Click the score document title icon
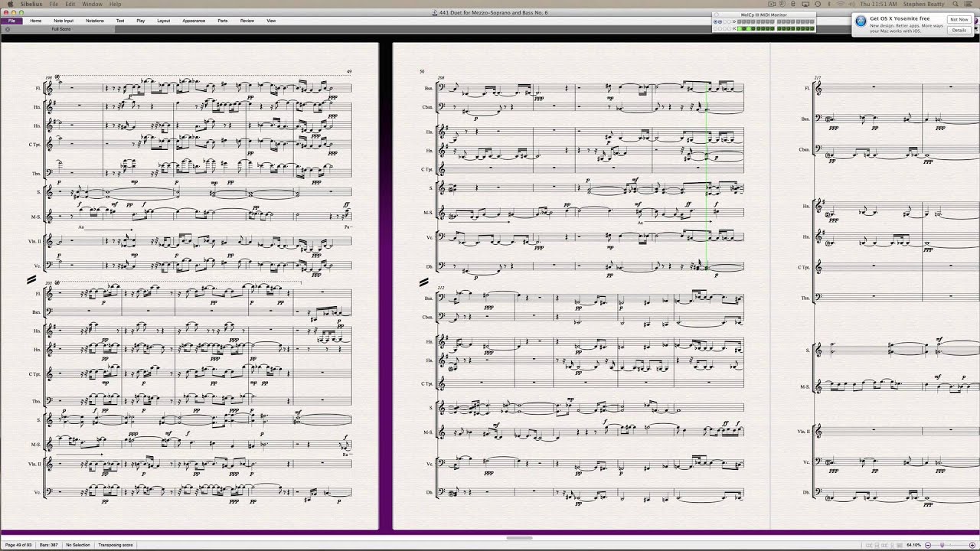This screenshot has height=551, width=980. [x=434, y=12]
